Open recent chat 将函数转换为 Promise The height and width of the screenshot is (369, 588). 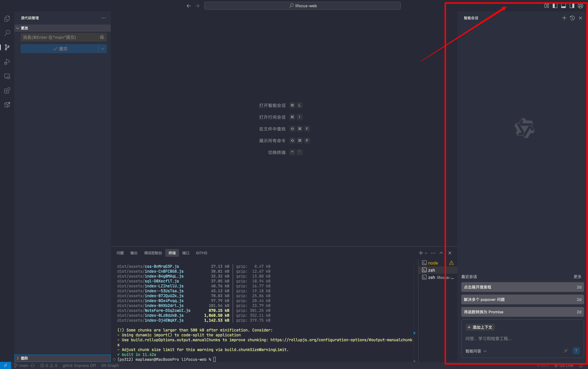522,312
